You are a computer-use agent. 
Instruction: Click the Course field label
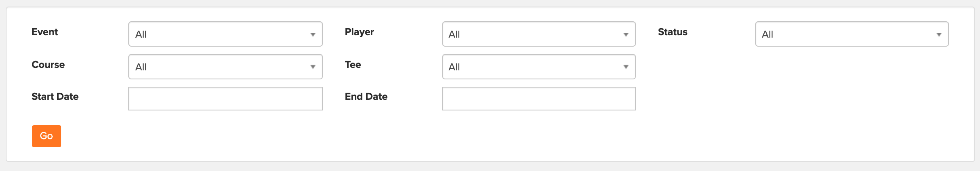pos(48,65)
